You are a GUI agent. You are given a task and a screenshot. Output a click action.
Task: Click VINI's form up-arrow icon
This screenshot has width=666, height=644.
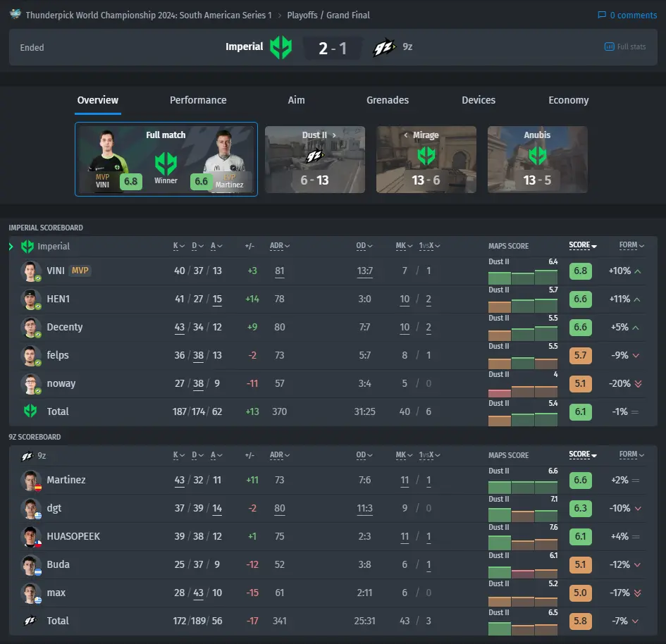pyautogui.click(x=638, y=271)
